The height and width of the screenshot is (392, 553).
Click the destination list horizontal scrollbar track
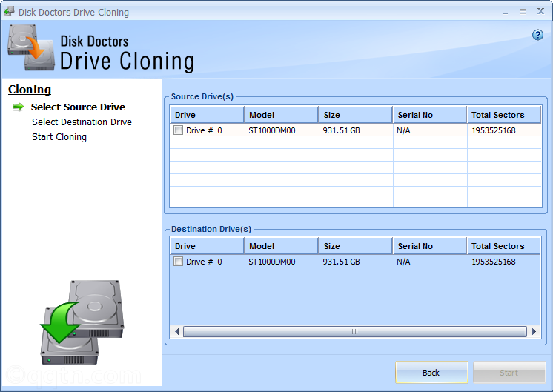356,332
